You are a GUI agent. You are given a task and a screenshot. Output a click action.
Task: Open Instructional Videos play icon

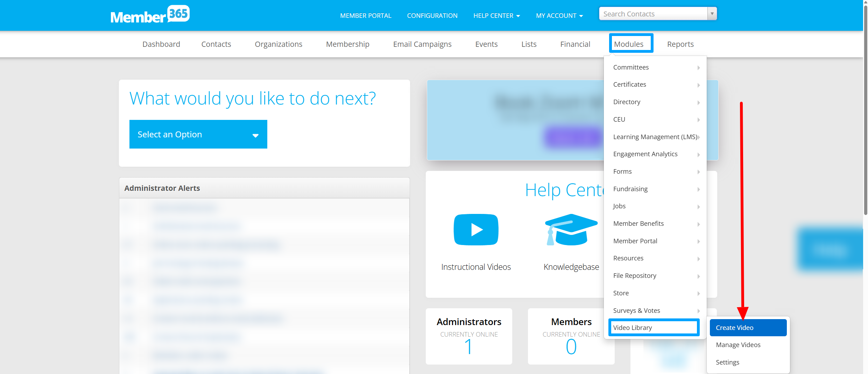tap(476, 230)
